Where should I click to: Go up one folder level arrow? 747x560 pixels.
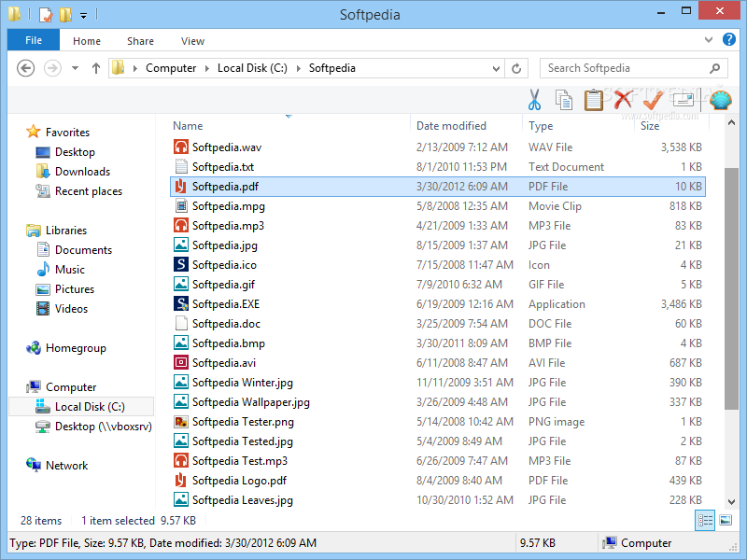pyautogui.click(x=96, y=68)
